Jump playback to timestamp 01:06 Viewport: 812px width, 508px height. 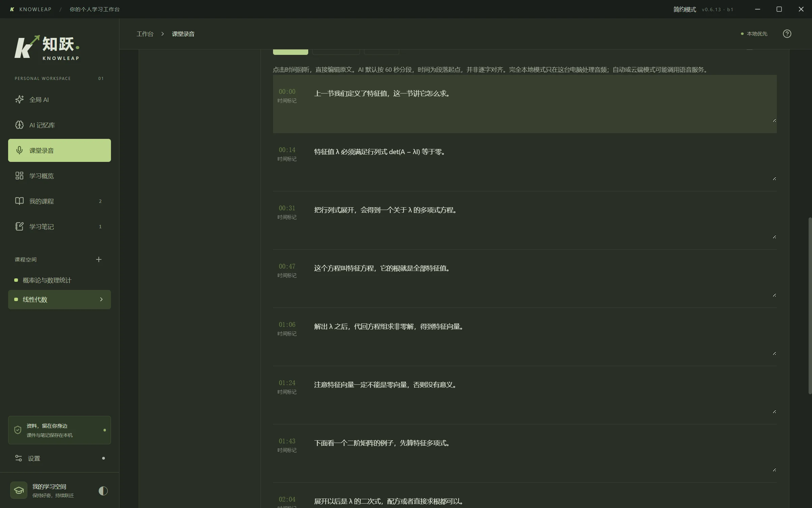[287, 324]
